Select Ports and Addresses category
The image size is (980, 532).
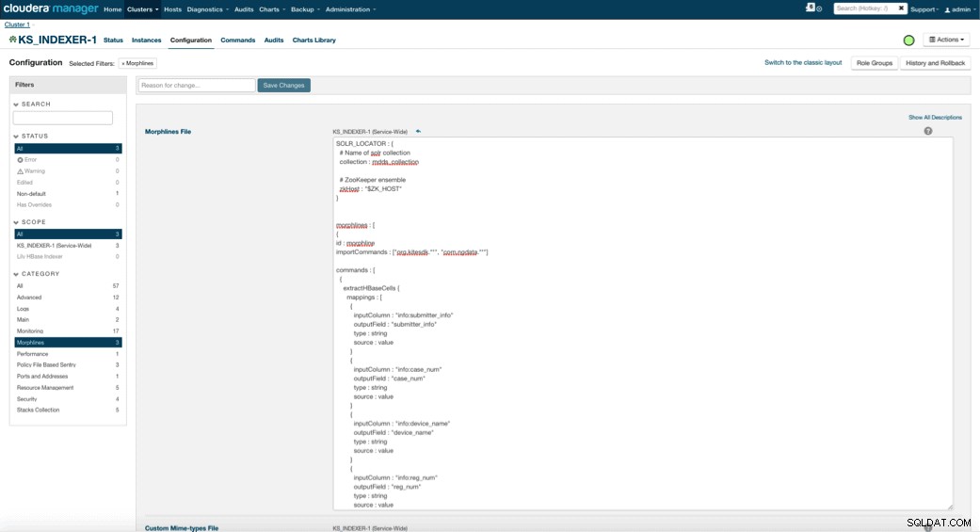pos(68,376)
